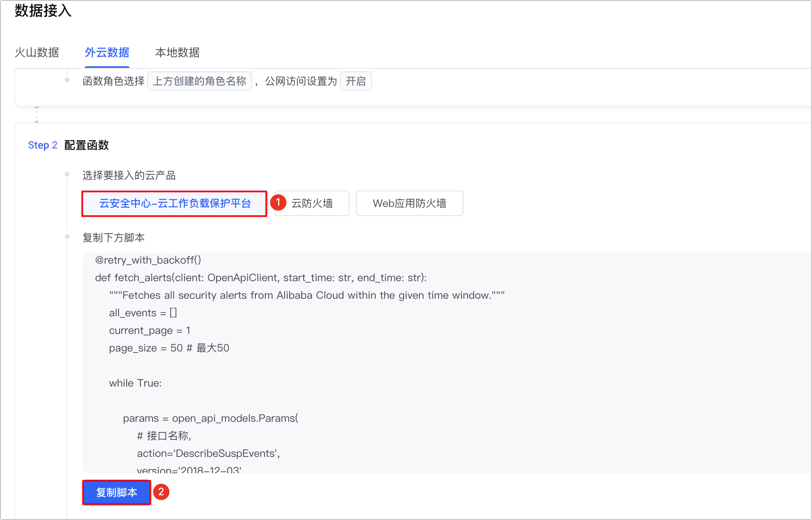The height and width of the screenshot is (520, 812).
Task: Click the 复制脚本 button
Action: point(117,492)
